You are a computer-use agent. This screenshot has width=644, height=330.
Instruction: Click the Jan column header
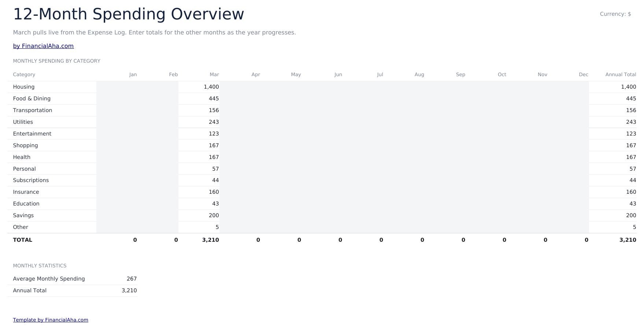click(133, 74)
